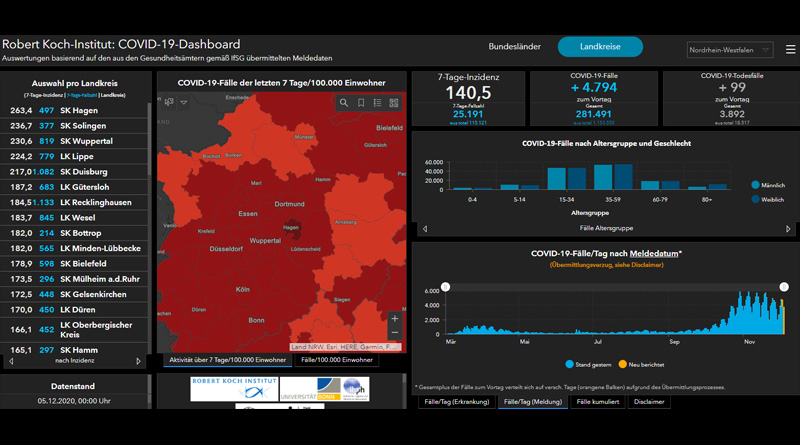Image resolution: width=800 pixels, height=445 pixels.
Task: Select SK Gelsenkirchen entry
Action: (x=74, y=294)
